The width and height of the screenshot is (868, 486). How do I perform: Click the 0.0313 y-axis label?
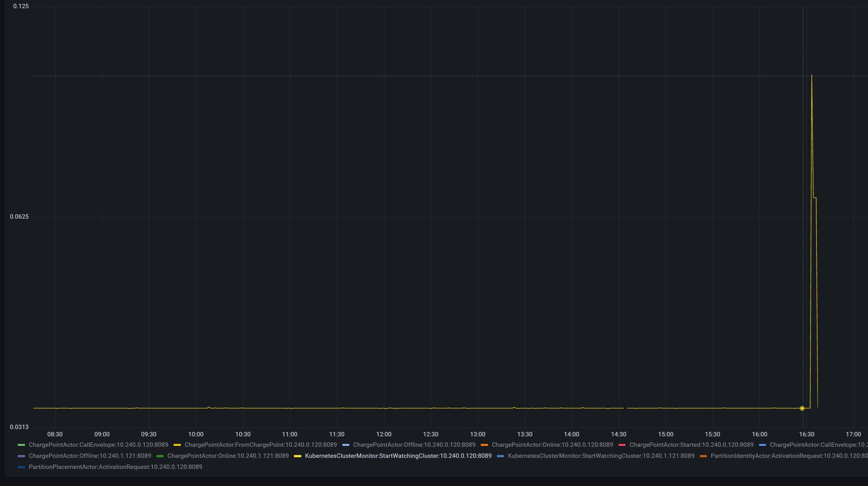pyautogui.click(x=19, y=427)
